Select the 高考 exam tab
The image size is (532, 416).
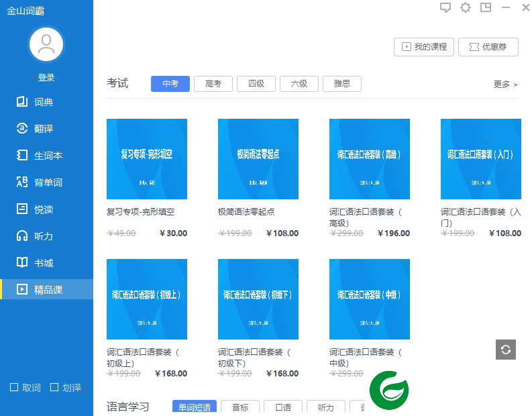tap(213, 84)
